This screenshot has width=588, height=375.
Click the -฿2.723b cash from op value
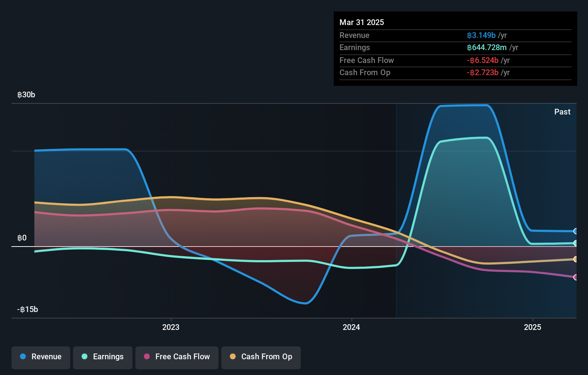(x=483, y=73)
